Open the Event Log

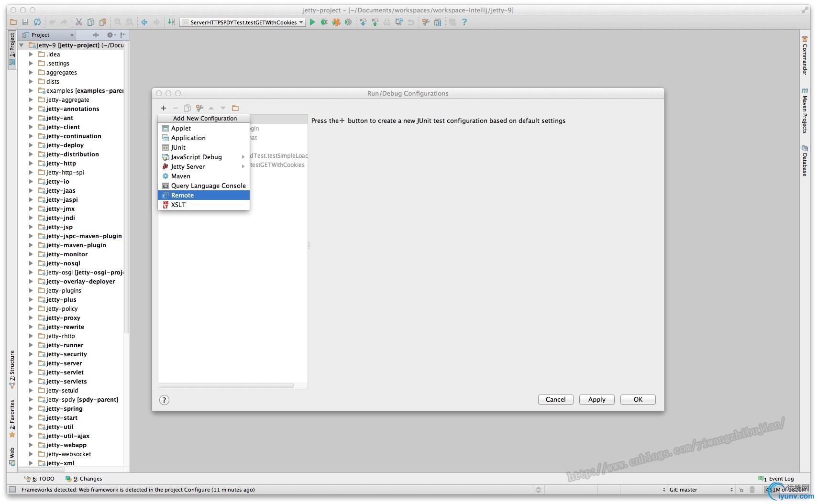tap(776, 479)
